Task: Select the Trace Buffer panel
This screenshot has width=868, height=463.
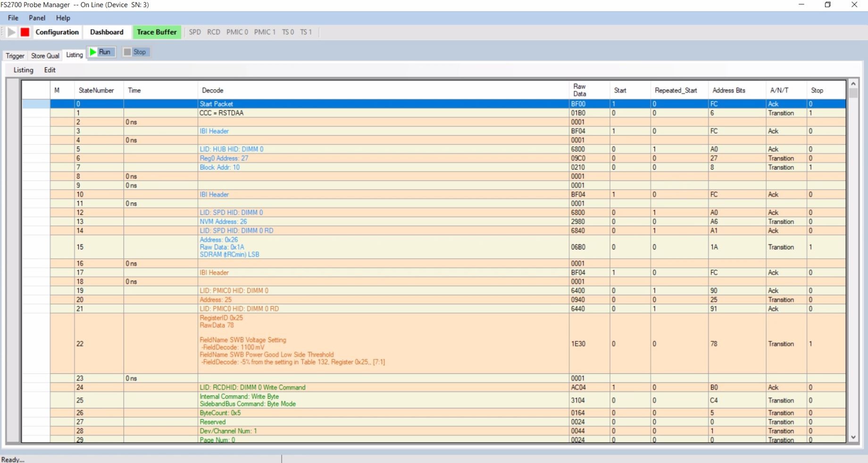Action: pyautogui.click(x=157, y=32)
